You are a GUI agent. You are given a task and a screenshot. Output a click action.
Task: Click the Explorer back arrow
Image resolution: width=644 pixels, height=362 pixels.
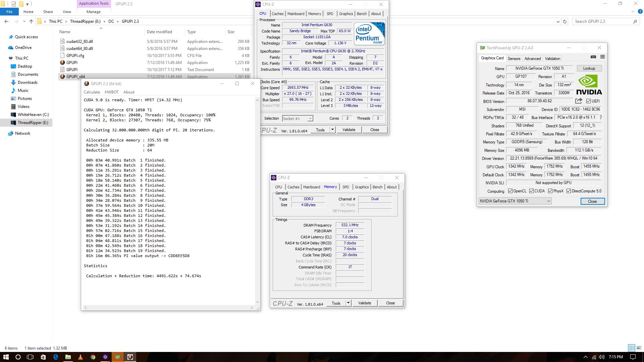coord(6,21)
